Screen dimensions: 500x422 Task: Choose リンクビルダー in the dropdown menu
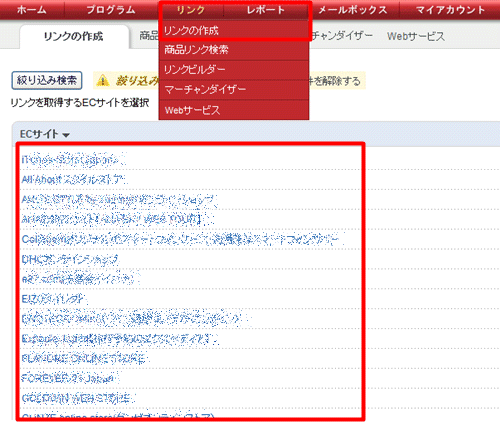point(234,70)
